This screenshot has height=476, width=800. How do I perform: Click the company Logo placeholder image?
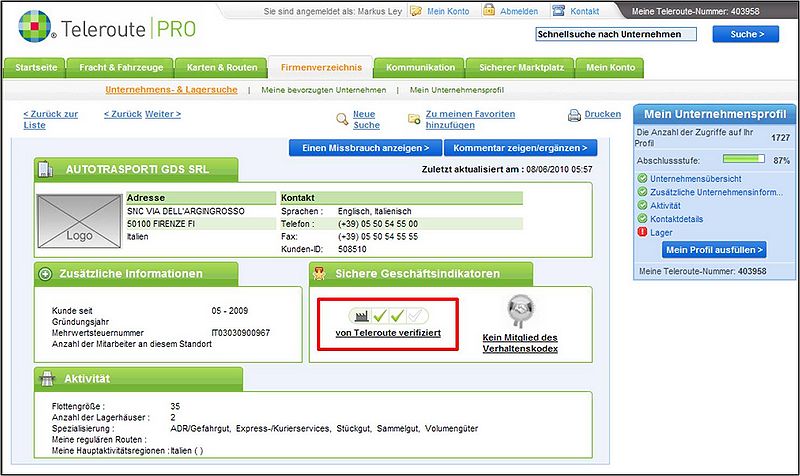point(79,221)
